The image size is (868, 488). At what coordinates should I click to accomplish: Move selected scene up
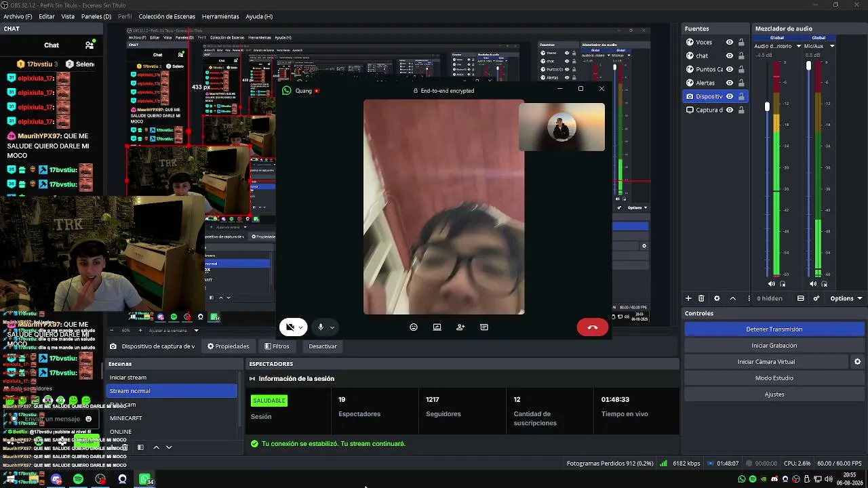coord(156,447)
